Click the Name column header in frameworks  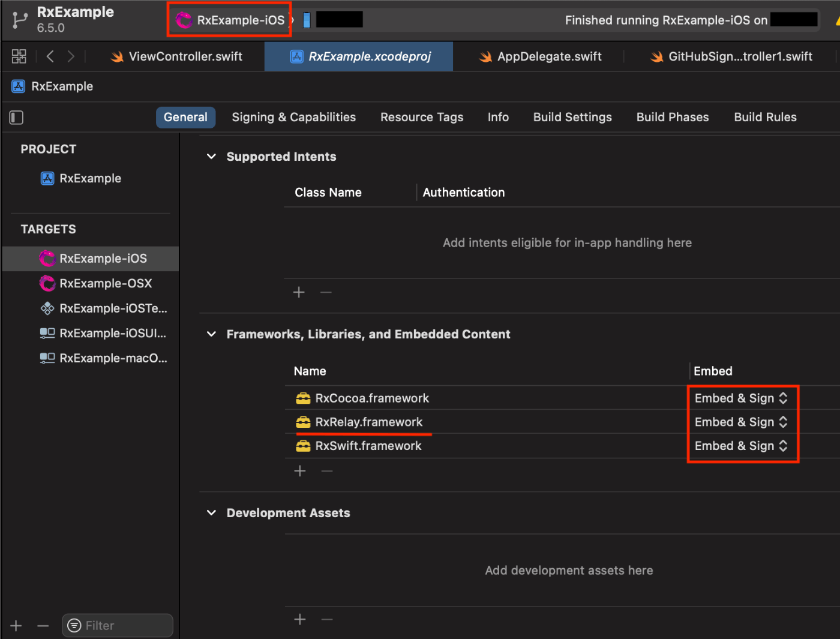310,371
